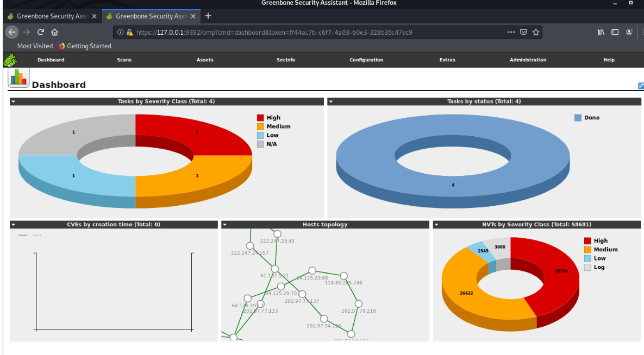Open a new browser tab
Viewport: 644px width, 355px height.
[x=208, y=16]
